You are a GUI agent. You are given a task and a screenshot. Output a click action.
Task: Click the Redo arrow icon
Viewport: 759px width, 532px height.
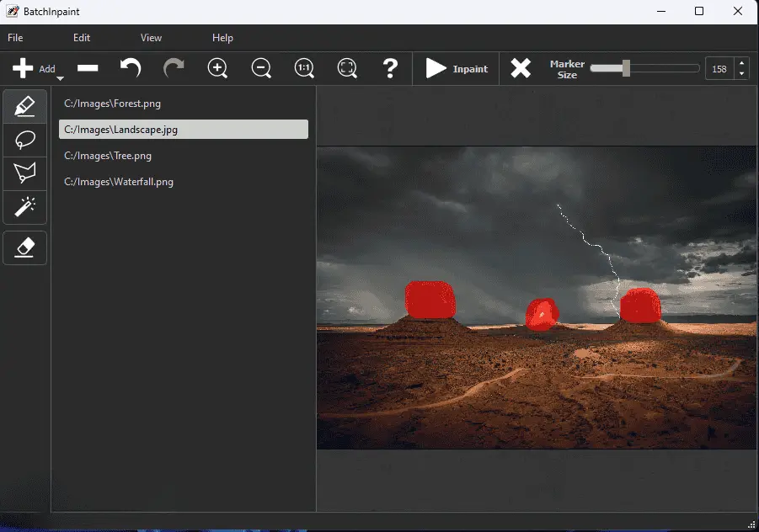pos(174,67)
